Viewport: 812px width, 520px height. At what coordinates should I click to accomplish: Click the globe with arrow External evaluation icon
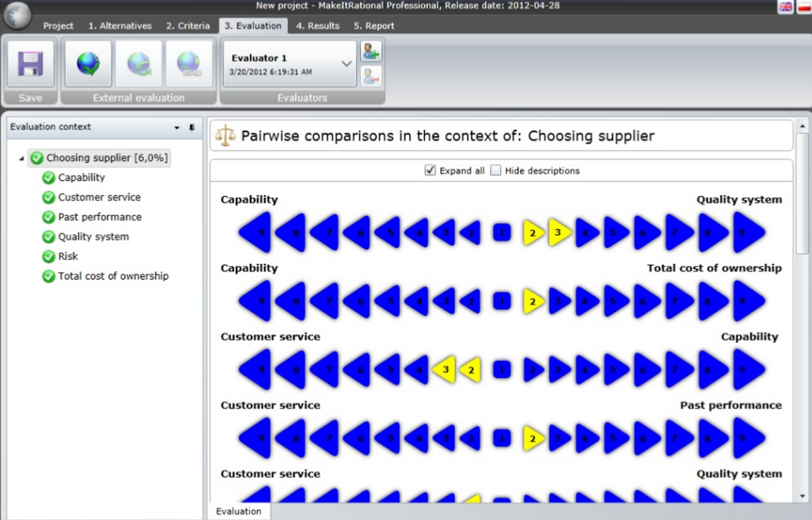pos(139,63)
